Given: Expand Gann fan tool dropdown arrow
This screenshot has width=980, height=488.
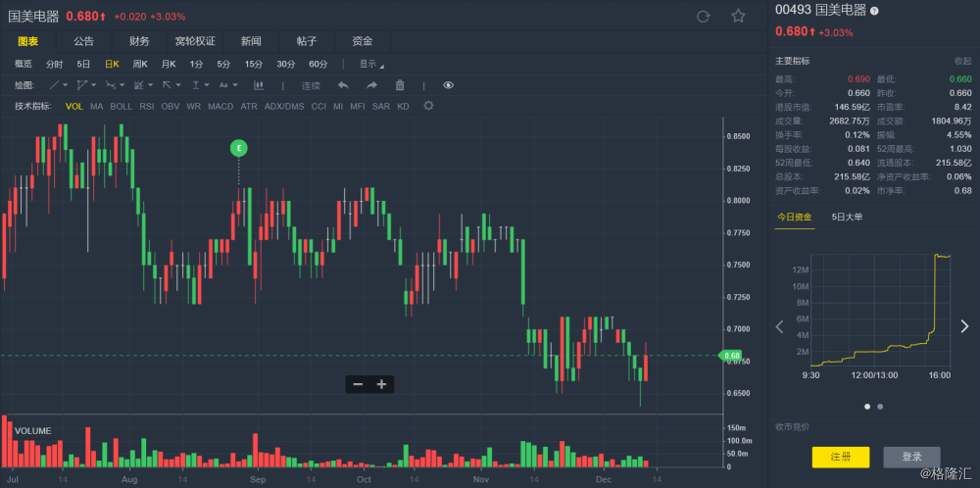Looking at the screenshot, I should 150,85.
